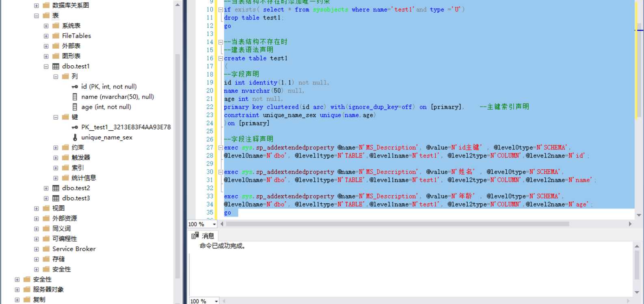This screenshot has height=304, width=644.
Task: Click the editor horizontal scrollbar thumb
Action: click(x=397, y=224)
